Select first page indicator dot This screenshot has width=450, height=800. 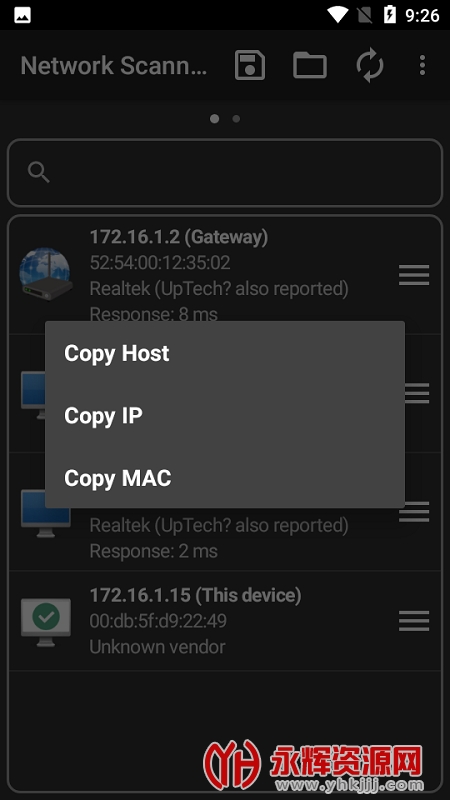pyautogui.click(x=215, y=119)
